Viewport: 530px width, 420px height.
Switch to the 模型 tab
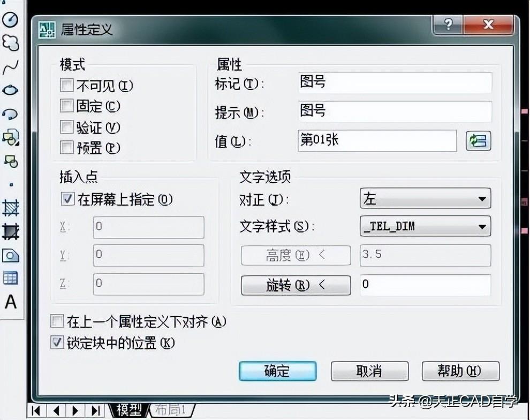click(129, 410)
